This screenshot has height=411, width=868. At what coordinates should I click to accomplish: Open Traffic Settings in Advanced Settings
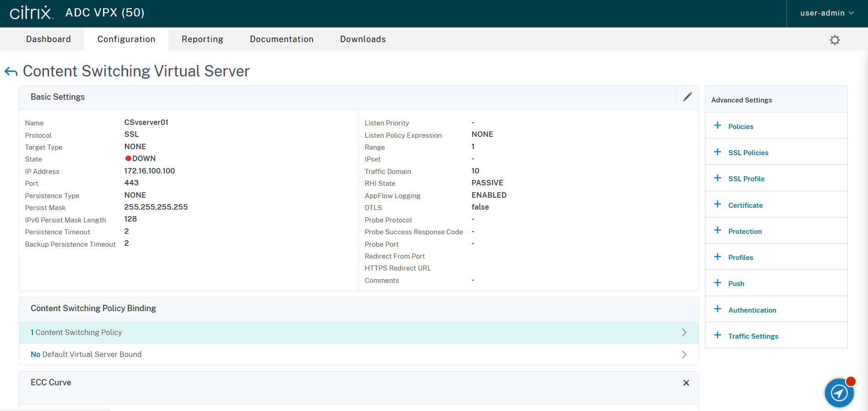[753, 336]
